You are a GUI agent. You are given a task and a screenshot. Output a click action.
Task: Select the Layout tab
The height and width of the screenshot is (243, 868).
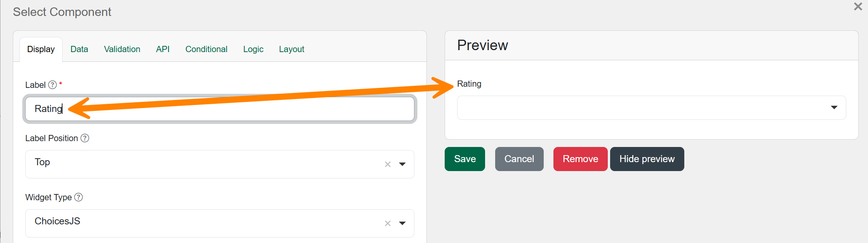(292, 49)
